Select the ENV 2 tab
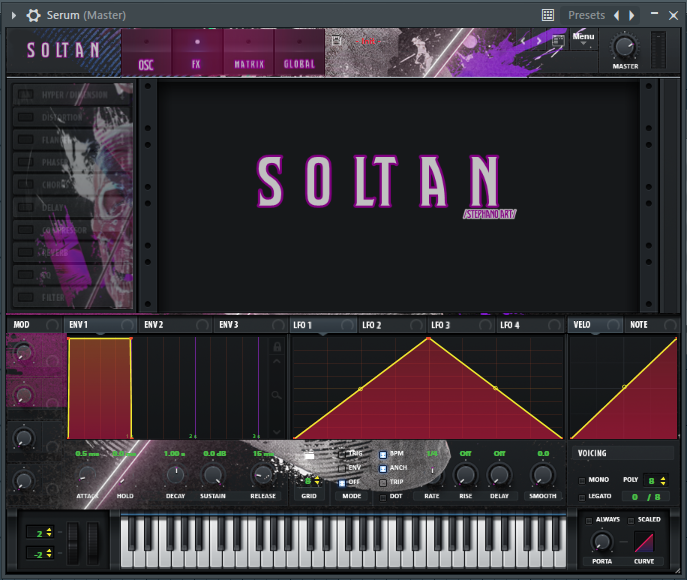 (176, 325)
